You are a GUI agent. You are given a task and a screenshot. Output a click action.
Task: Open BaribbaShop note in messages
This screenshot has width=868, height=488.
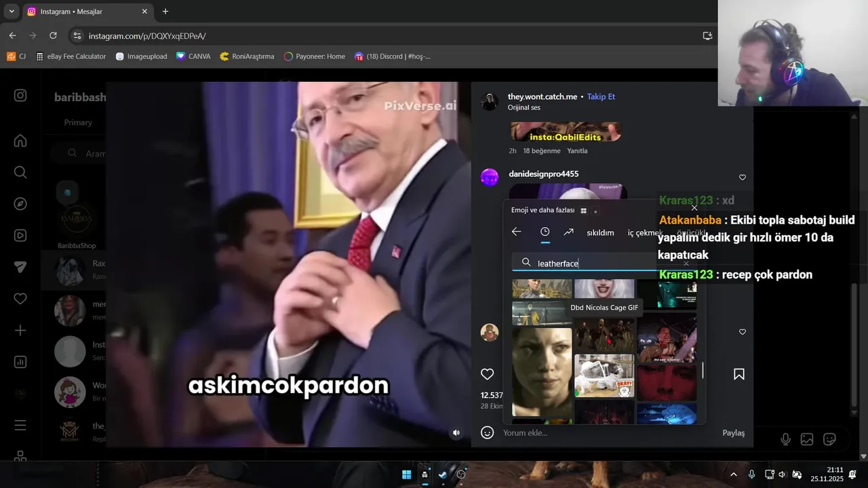tap(77, 218)
